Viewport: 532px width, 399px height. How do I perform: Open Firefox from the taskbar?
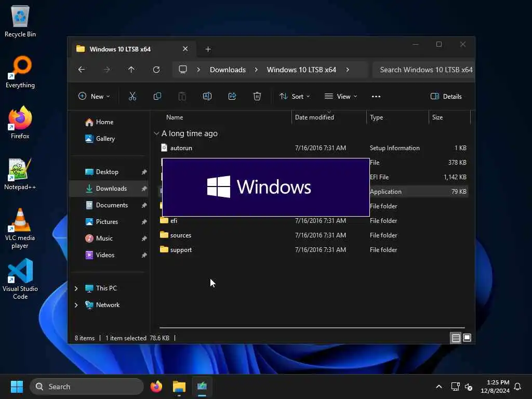pyautogui.click(x=156, y=387)
